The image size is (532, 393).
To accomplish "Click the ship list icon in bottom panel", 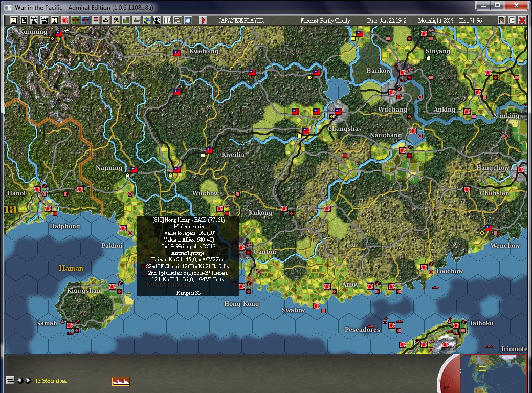I will click(x=10, y=380).
